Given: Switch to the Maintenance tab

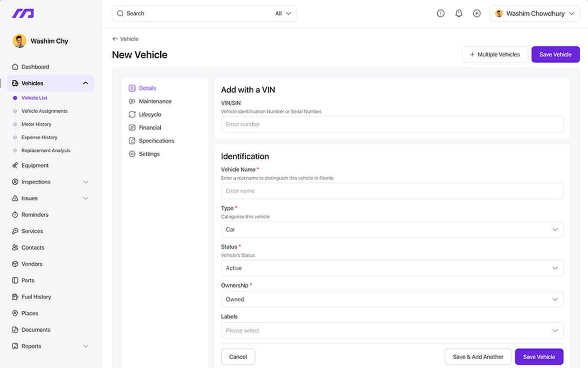Looking at the screenshot, I should 155,101.
